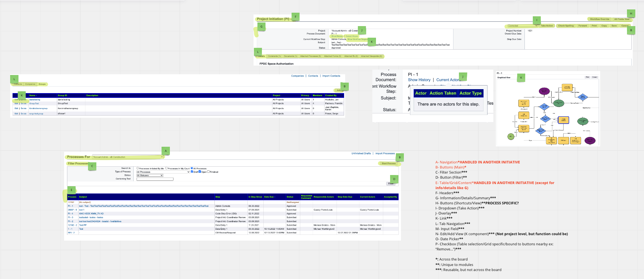Switch to the Groups tab in contacts panel

pos(42,84)
